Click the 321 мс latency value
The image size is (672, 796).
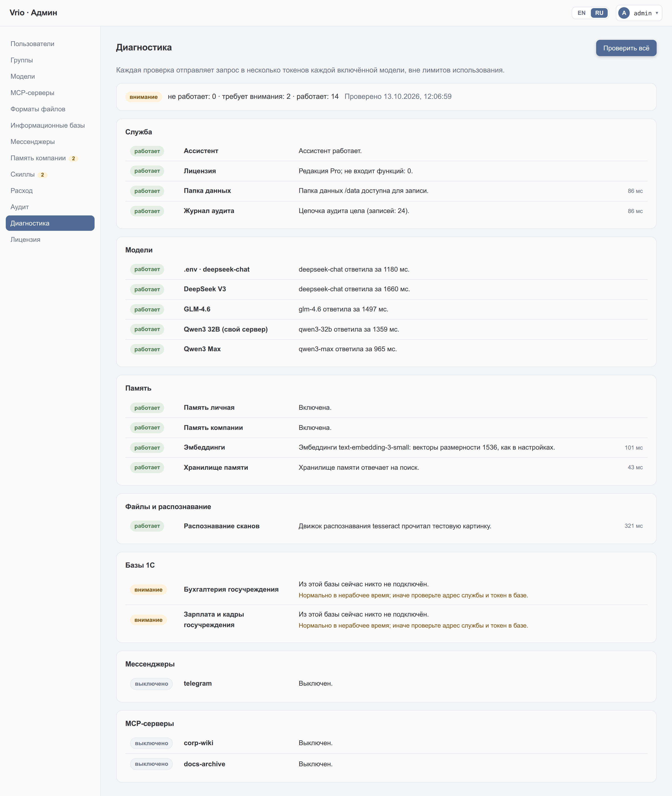coord(634,526)
